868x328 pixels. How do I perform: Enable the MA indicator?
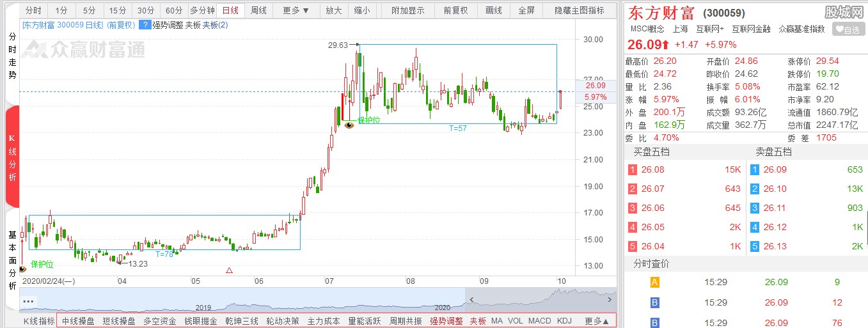coord(497,321)
